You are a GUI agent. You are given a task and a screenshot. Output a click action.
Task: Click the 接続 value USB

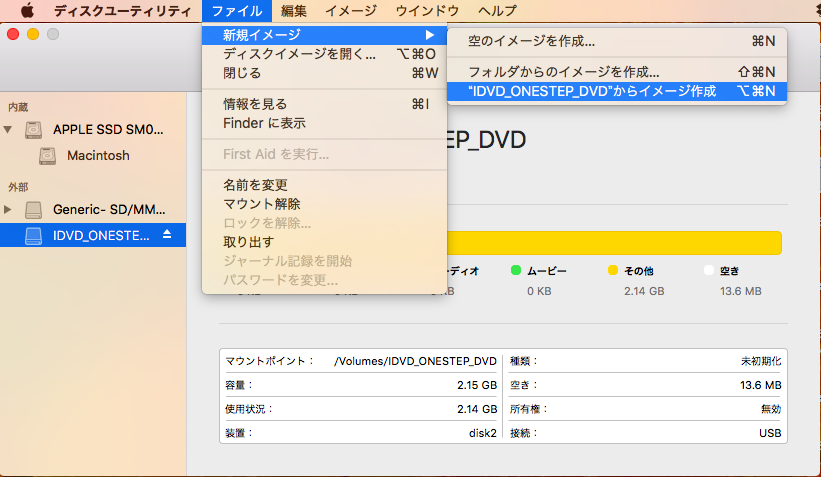pyautogui.click(x=770, y=434)
